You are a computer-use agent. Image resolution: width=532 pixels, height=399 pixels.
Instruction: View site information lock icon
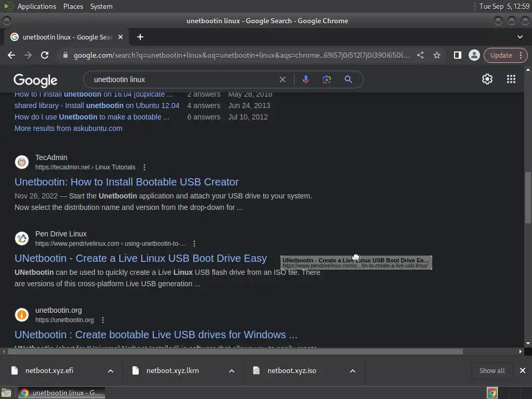click(x=65, y=55)
